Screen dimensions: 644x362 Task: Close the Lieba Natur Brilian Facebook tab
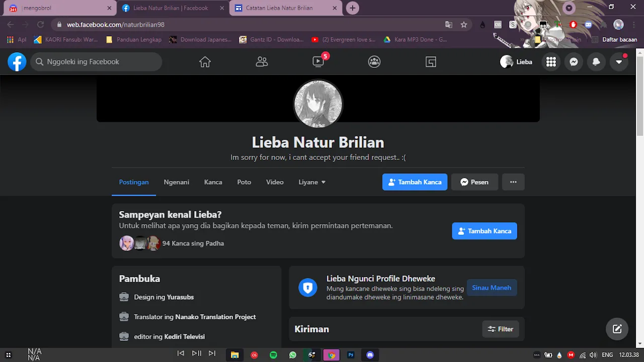click(x=222, y=8)
